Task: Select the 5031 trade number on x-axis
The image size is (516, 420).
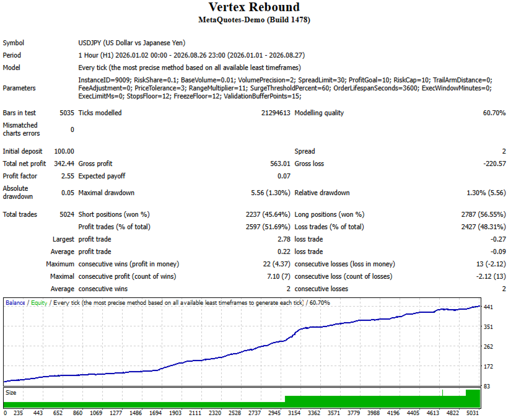Action: pyautogui.click(x=473, y=413)
